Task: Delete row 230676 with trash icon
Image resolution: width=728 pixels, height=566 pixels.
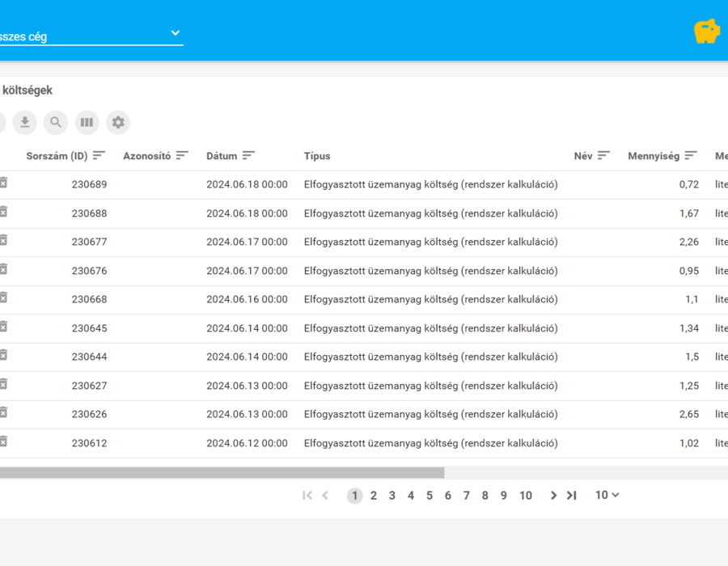Action: [3, 269]
